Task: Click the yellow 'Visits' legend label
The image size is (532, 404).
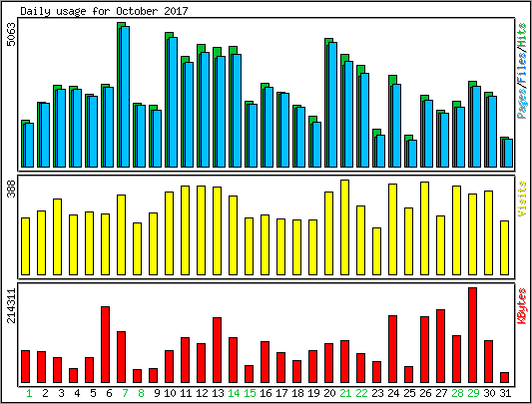Action: [x=522, y=199]
